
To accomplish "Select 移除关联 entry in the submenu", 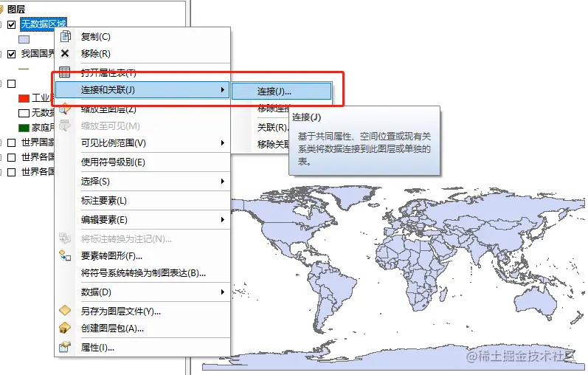I will (x=274, y=144).
